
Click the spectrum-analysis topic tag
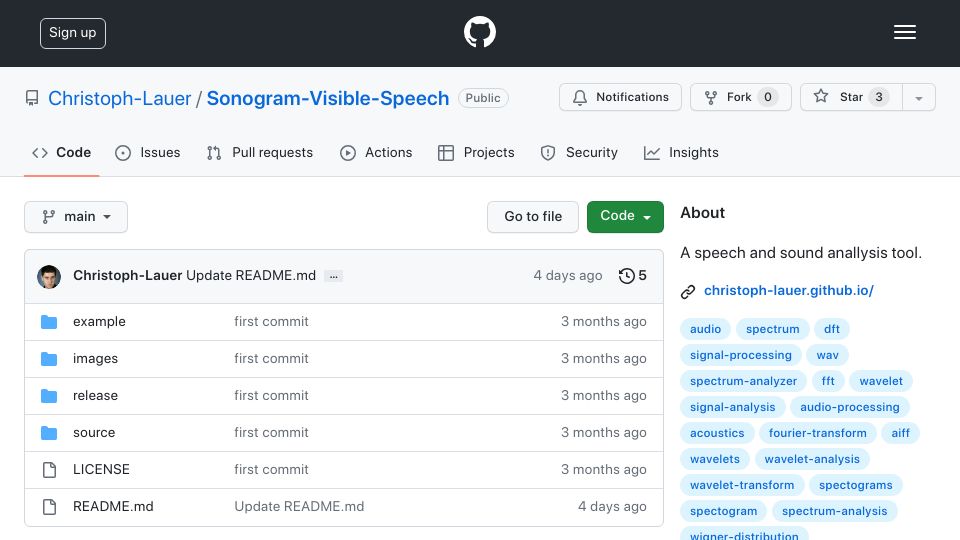click(x=834, y=511)
